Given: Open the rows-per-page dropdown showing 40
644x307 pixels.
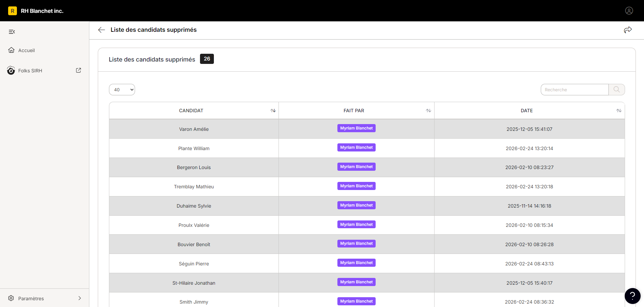Looking at the screenshot, I should [122, 90].
